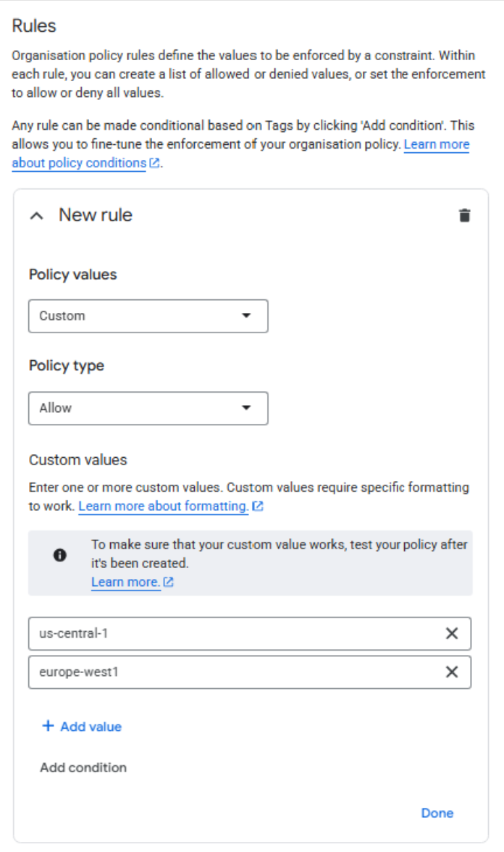
Task: Open 'Learn more about formatting' link
Action: point(164,506)
